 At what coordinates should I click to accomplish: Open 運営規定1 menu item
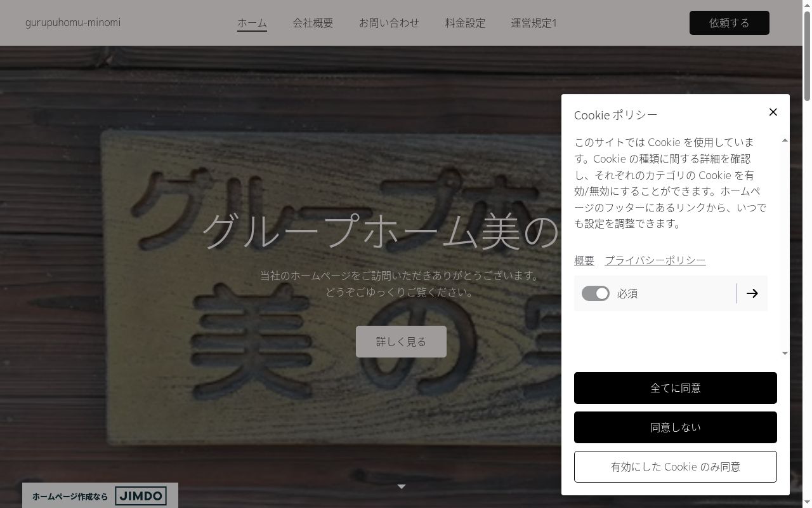(534, 23)
